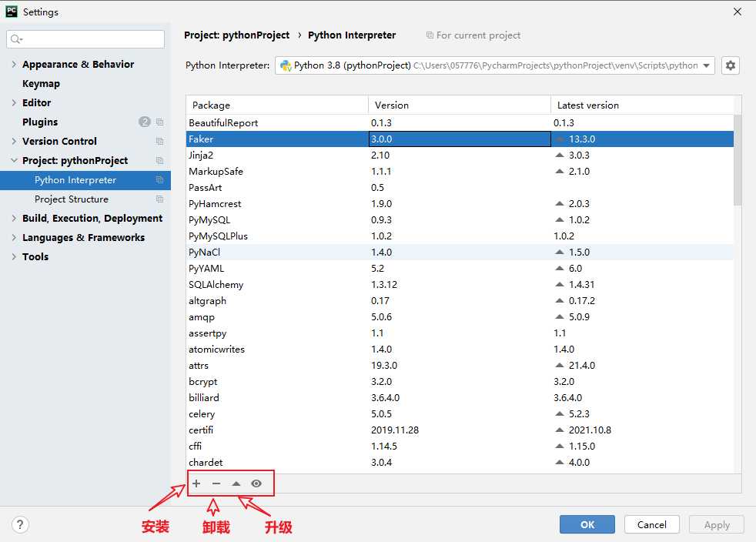Focus the settings search field
This screenshot has height=542, width=756.
pos(85,39)
